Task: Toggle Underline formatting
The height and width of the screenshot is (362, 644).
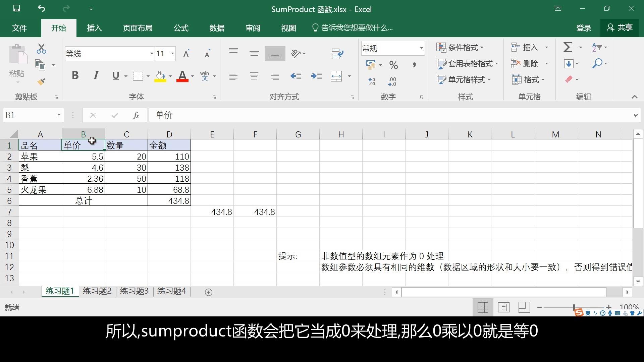Action: [x=116, y=76]
